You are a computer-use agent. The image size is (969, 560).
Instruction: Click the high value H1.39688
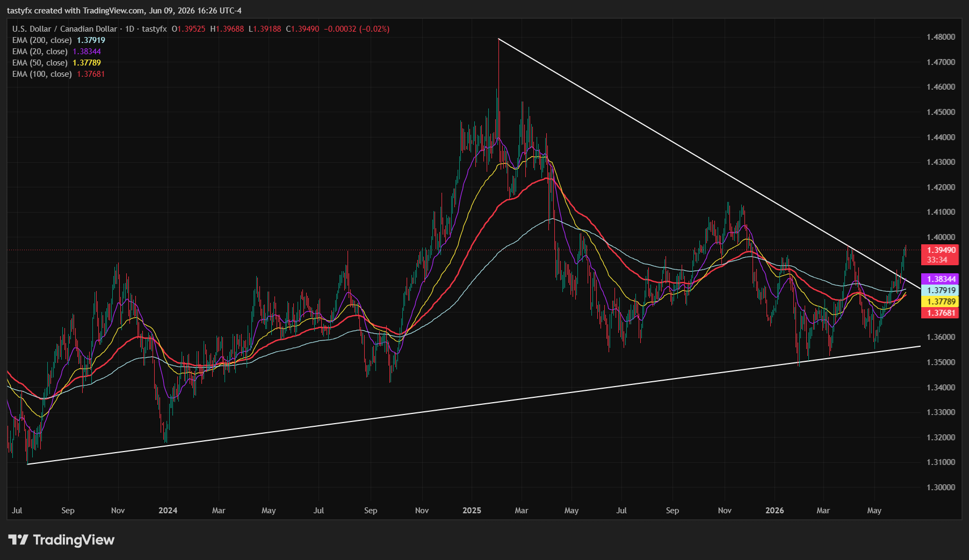click(227, 29)
